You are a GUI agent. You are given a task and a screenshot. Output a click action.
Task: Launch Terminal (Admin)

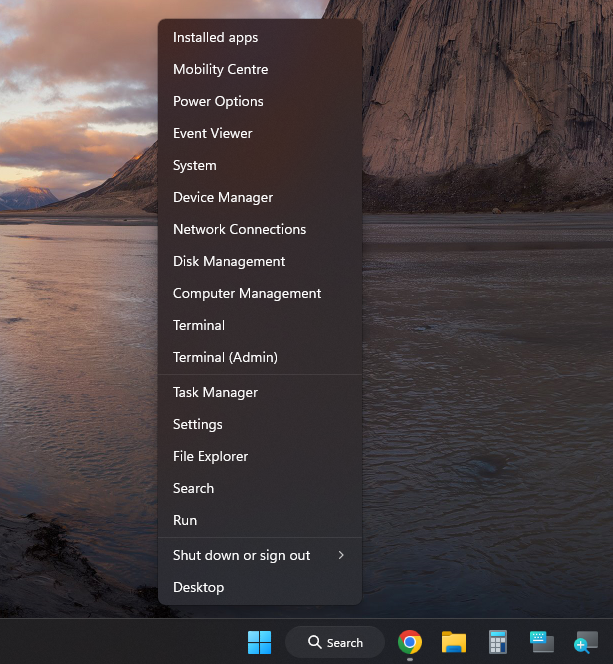tap(260, 357)
